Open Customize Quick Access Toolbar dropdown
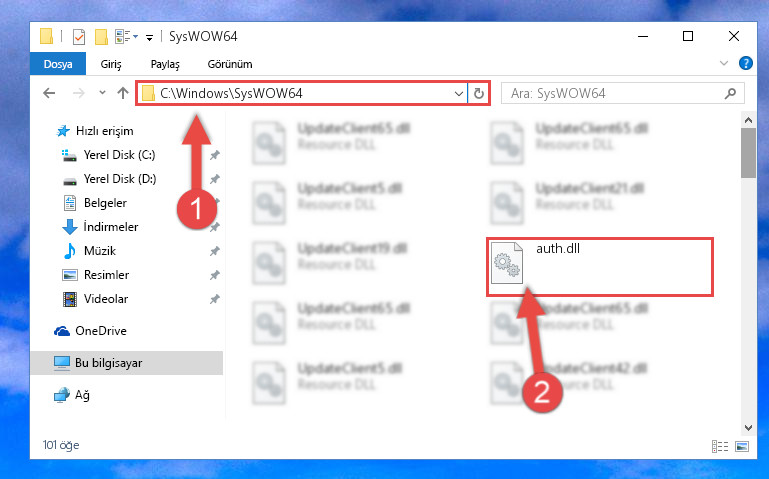The width and height of the screenshot is (769, 479). click(149, 37)
